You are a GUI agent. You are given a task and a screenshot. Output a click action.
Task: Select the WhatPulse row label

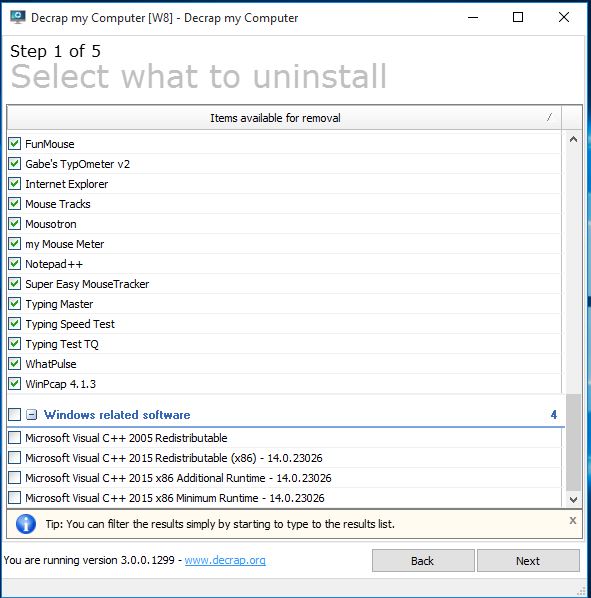tap(51, 364)
